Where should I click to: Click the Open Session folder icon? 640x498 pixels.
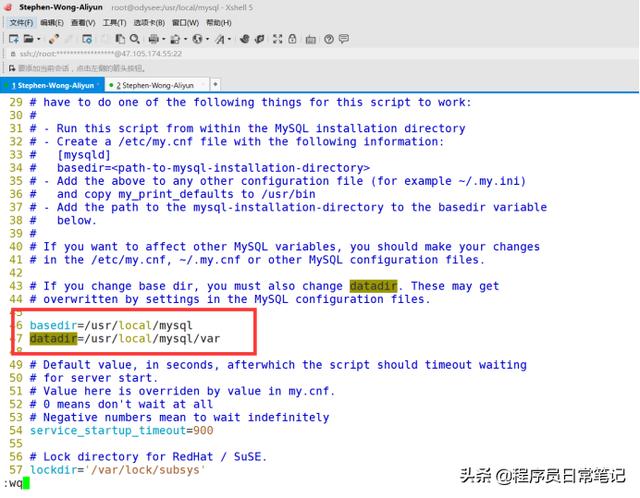28,39
